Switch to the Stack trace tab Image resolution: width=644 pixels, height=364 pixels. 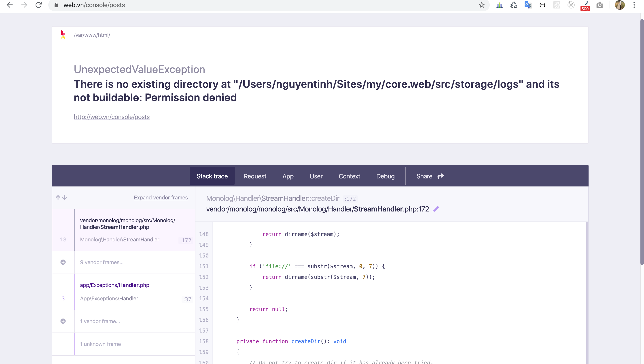212,176
